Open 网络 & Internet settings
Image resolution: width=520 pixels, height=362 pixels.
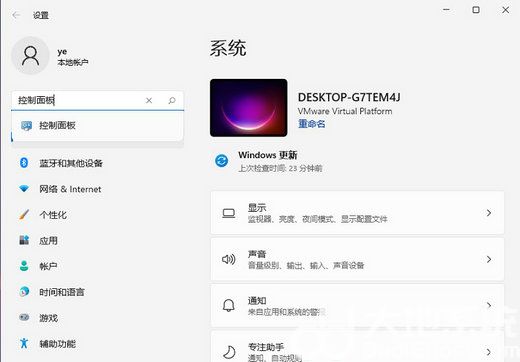[x=70, y=189]
